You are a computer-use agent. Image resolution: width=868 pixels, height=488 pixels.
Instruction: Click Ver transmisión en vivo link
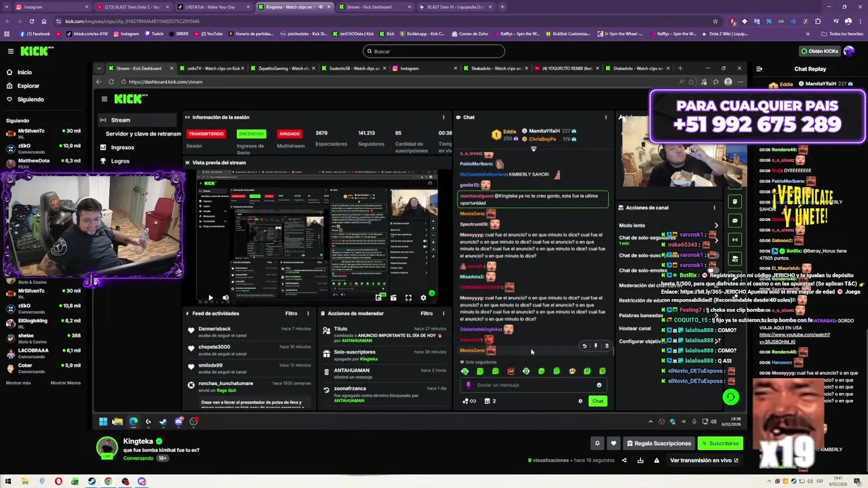point(704,461)
